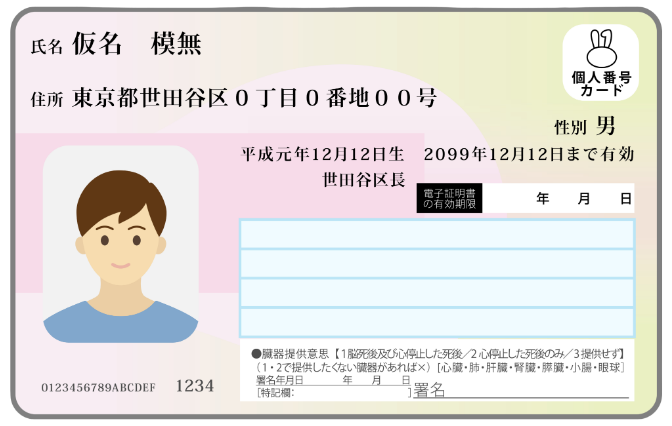
Task: Click the 氏名 label
Action: point(47,46)
